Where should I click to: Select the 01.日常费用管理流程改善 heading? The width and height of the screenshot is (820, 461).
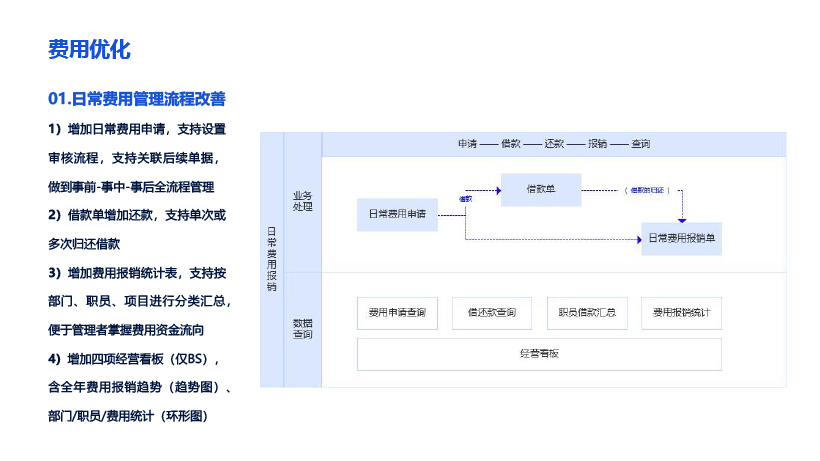(137, 99)
